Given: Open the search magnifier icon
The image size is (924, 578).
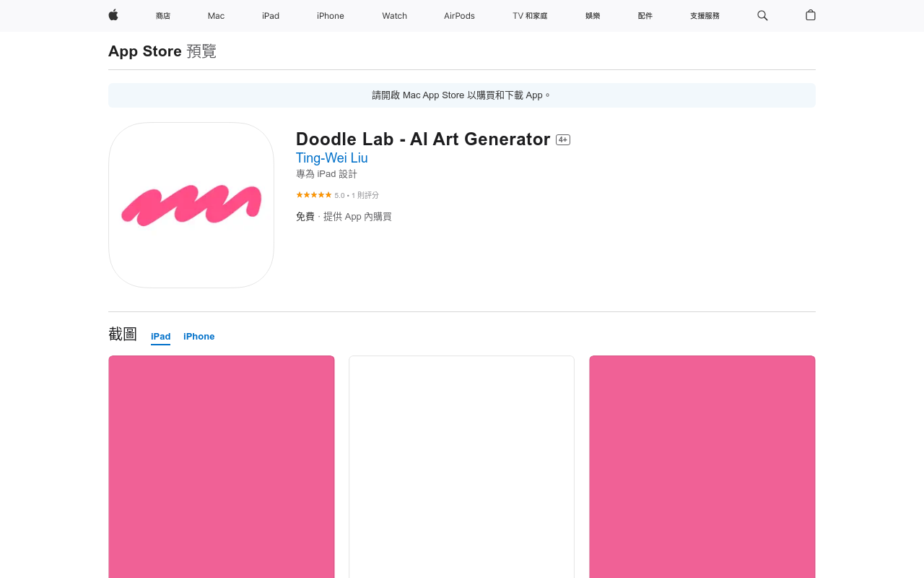Looking at the screenshot, I should [x=762, y=15].
